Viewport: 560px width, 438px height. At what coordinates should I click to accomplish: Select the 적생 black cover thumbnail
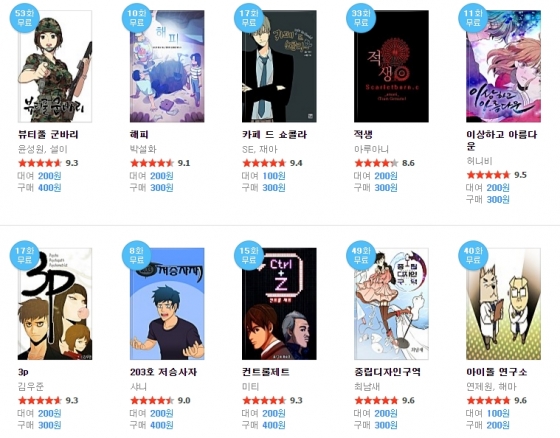click(391, 66)
